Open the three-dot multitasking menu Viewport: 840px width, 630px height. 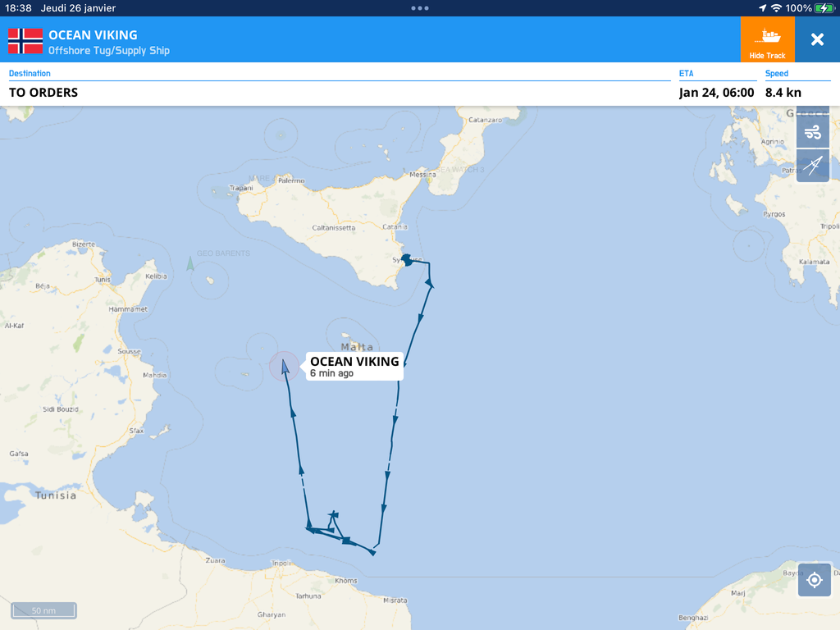pyautogui.click(x=419, y=8)
